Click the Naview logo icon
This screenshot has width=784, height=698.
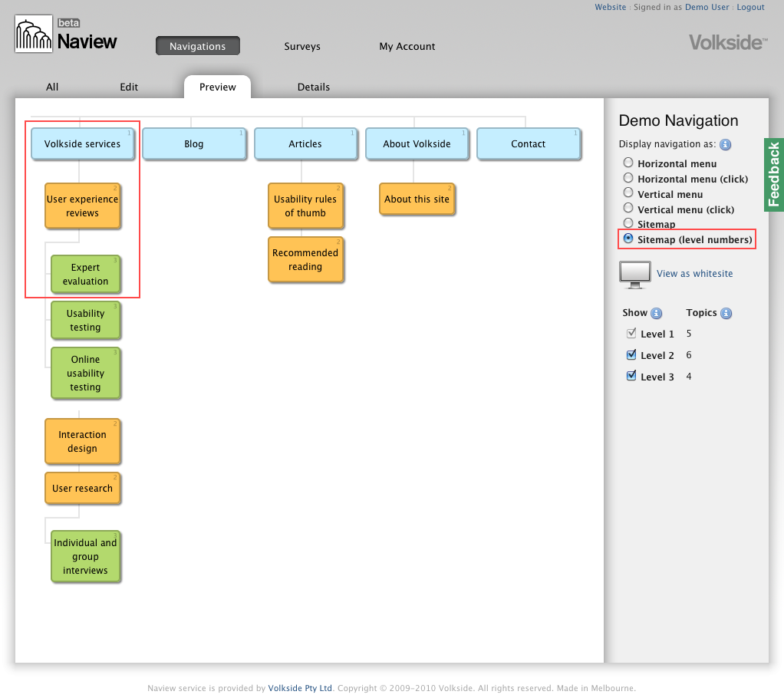(x=34, y=34)
